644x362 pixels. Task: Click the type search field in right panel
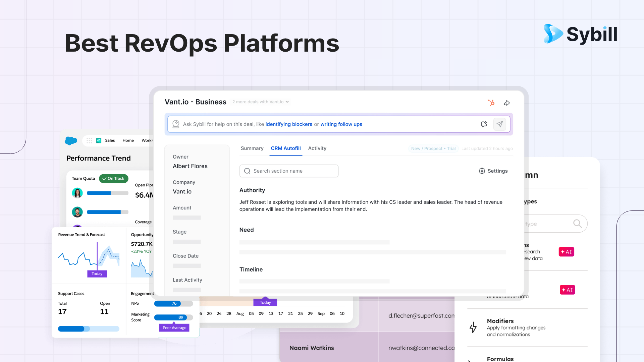pos(555,224)
